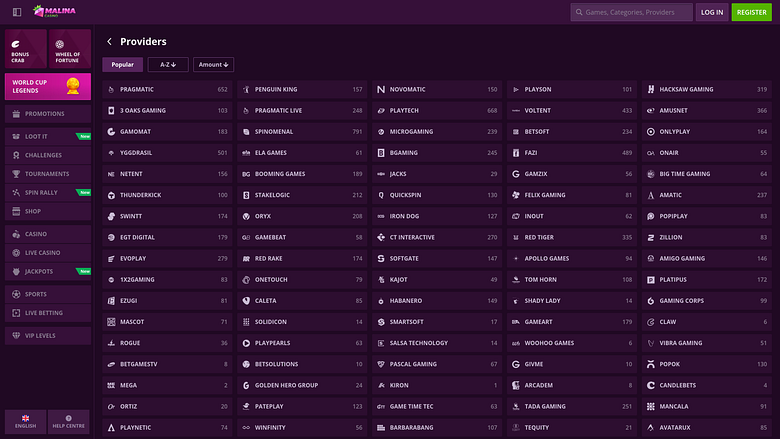The width and height of the screenshot is (780, 439).
Task: Click the Amatic A logo icon
Action: (651, 195)
